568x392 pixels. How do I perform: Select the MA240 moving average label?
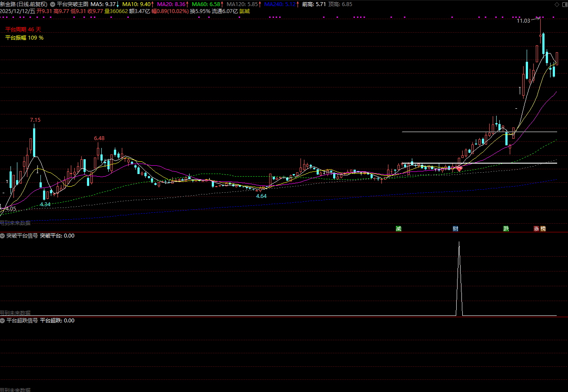pyautogui.click(x=279, y=4)
